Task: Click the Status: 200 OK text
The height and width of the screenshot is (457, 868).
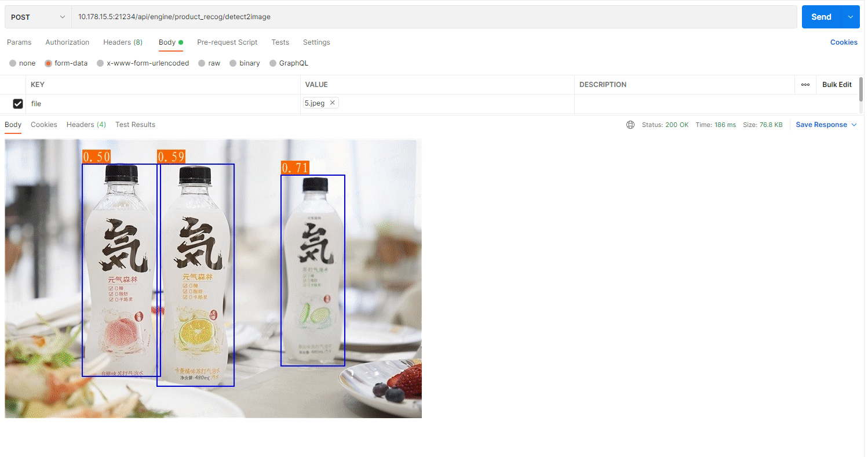Action: [665, 125]
